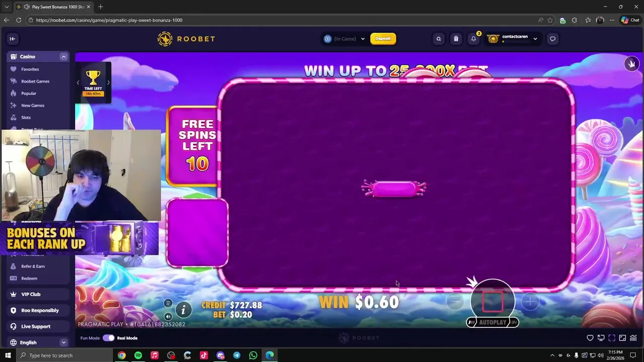Open Favorites in the sidebar
This screenshot has width=644, height=362.
click(x=30, y=69)
